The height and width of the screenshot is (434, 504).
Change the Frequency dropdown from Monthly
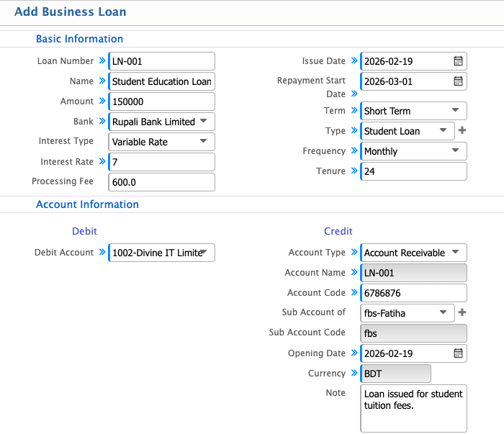pyautogui.click(x=413, y=151)
